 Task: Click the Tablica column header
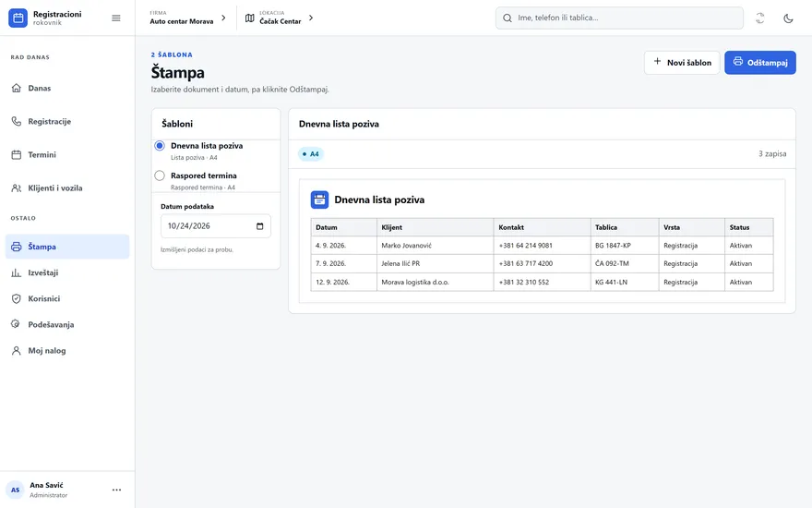pos(625,227)
